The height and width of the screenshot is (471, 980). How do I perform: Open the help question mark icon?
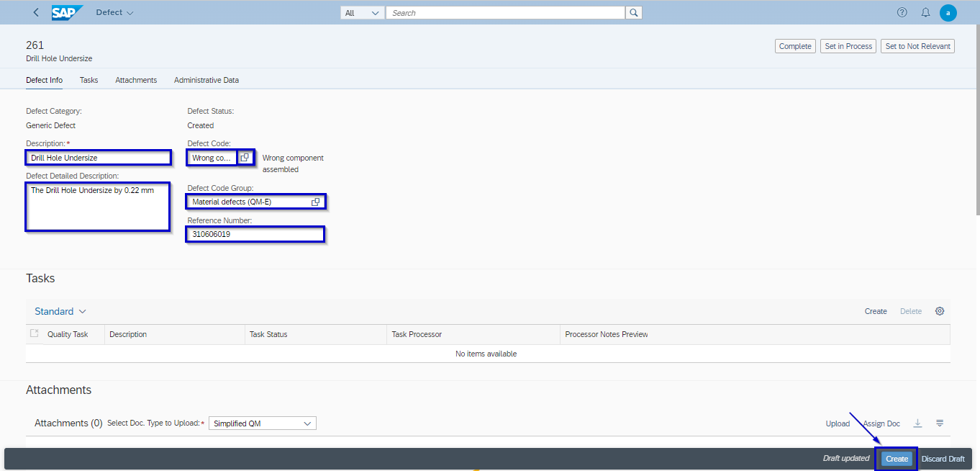[x=902, y=13]
